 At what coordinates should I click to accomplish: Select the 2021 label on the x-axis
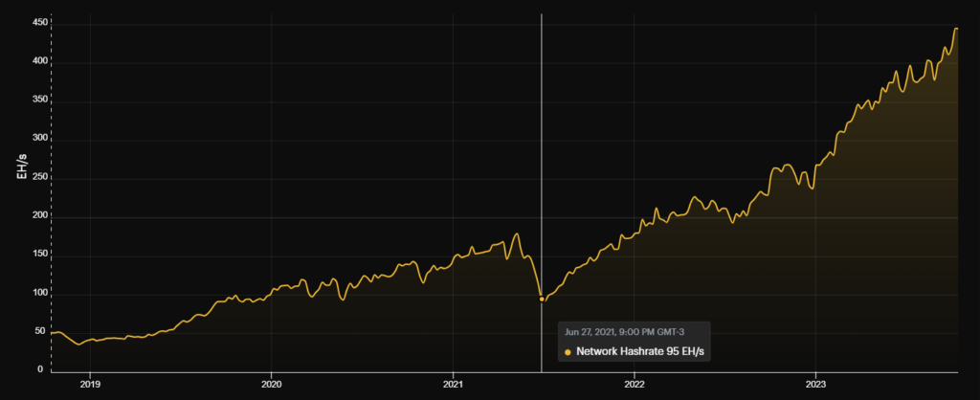pyautogui.click(x=453, y=385)
